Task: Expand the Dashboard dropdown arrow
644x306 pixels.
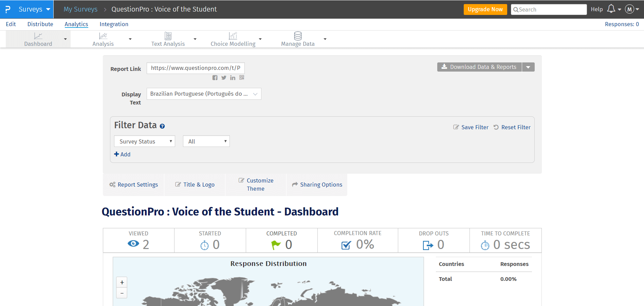Action: [65, 39]
